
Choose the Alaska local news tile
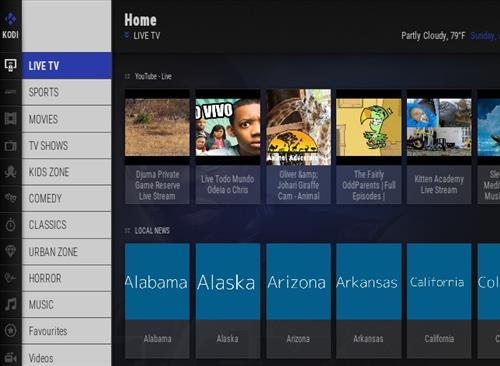[228, 300]
